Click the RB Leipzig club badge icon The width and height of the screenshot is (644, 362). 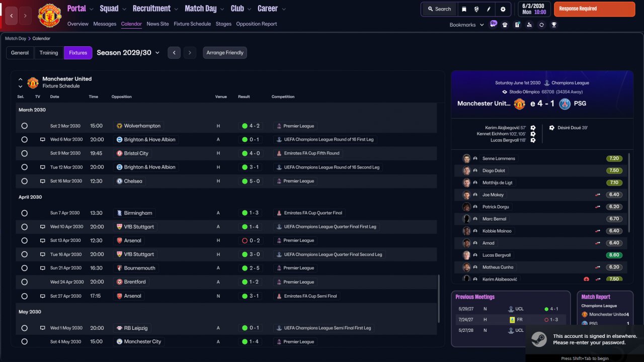[x=120, y=328]
